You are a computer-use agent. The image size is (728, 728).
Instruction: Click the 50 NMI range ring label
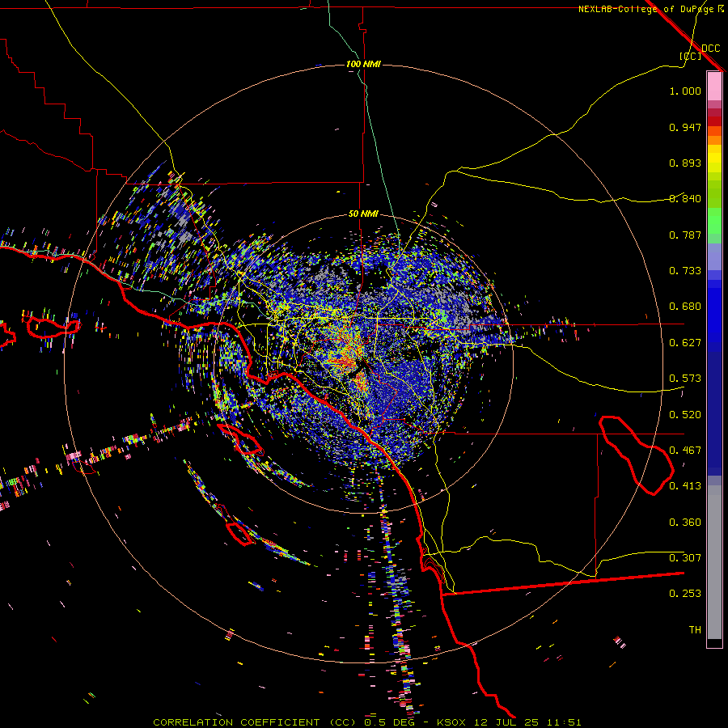click(x=363, y=214)
